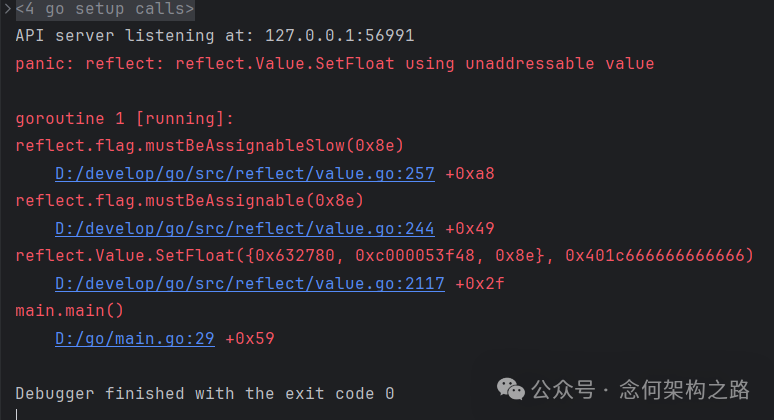Select the panic SetFloat unaddressable value message

335,64
